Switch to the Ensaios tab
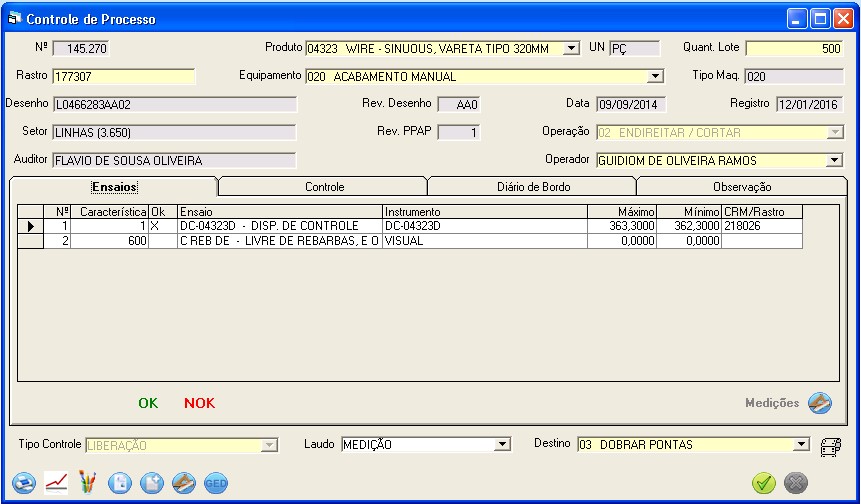Viewport: 861px width, 504px height. click(114, 187)
